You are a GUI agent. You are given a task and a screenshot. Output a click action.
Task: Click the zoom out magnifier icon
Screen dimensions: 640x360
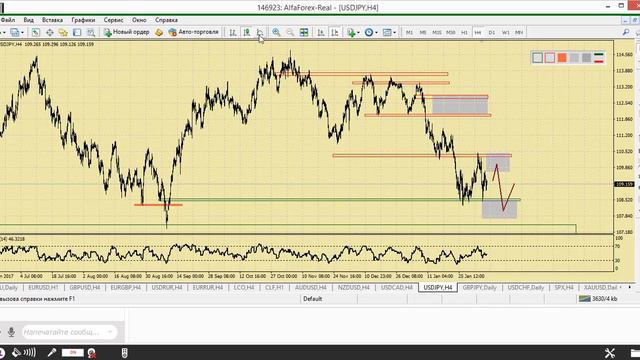(290, 32)
